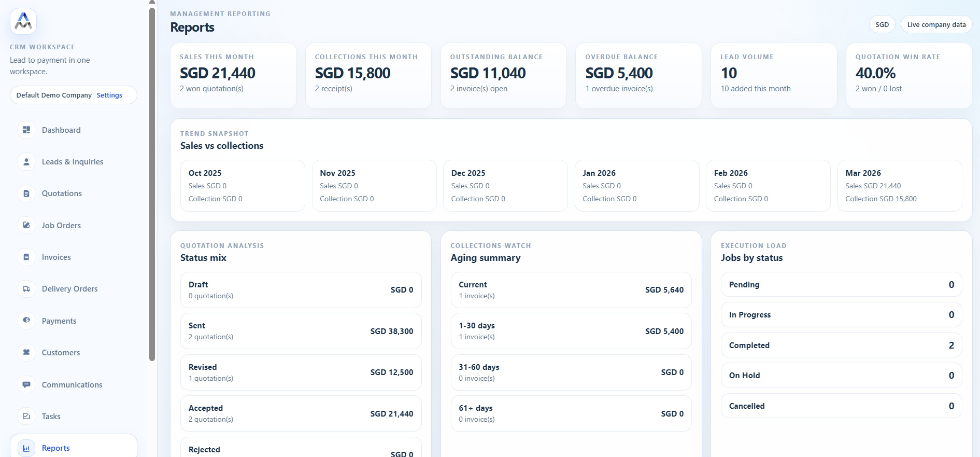Select the Customers group icon
This screenshot has width=980, height=457.
click(x=26, y=353)
